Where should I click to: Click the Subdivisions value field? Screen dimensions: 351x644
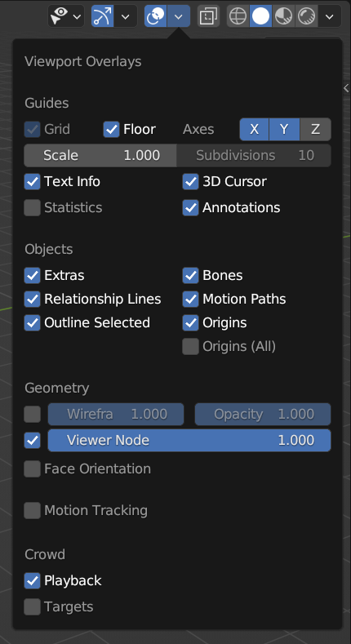254,155
